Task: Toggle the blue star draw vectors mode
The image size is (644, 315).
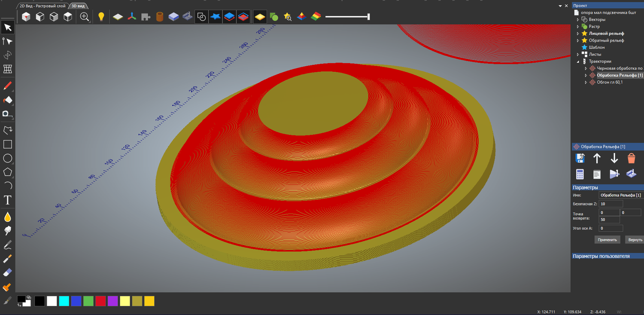Action: coord(215,16)
